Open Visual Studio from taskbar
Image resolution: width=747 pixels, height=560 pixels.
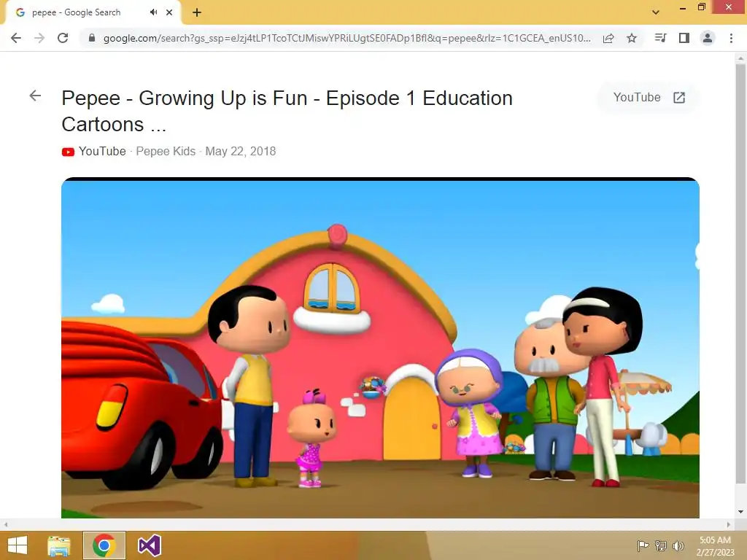click(149, 545)
